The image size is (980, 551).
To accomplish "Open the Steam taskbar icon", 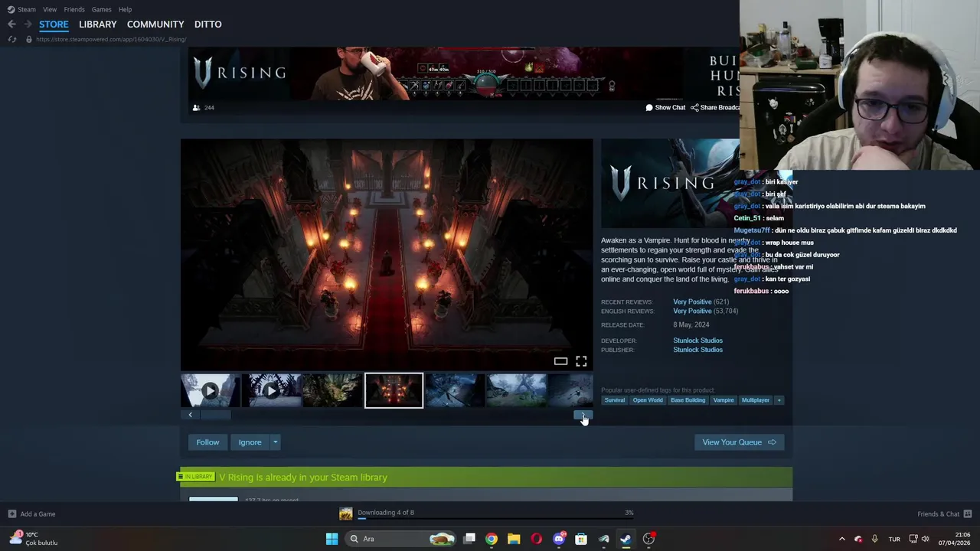I will click(626, 539).
